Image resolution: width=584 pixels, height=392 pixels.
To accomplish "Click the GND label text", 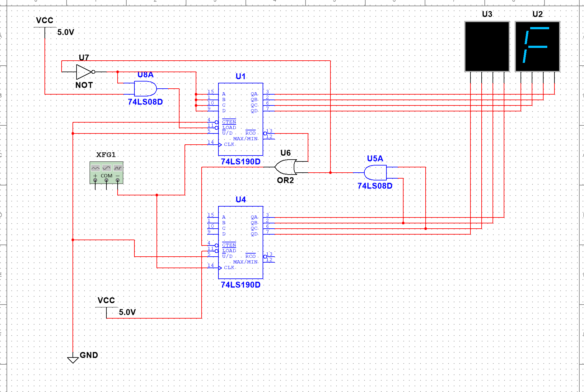I will [89, 355].
